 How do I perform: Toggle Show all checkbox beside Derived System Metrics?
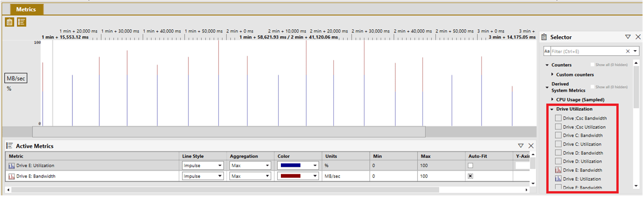coord(592,87)
